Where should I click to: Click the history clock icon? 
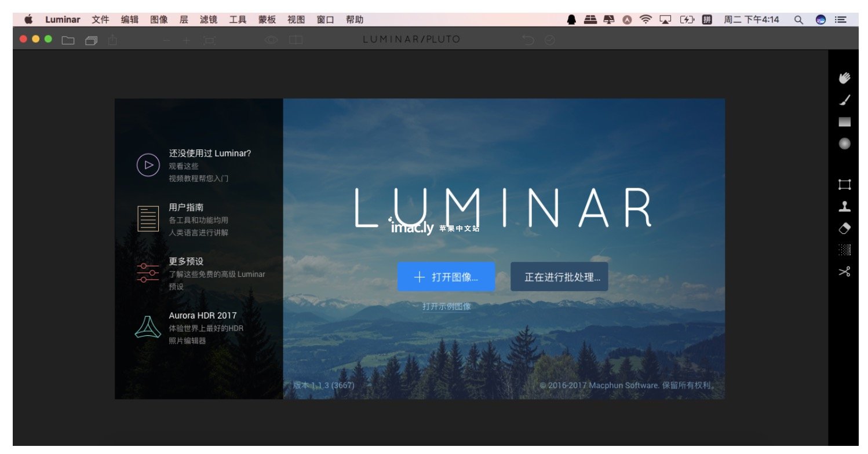(549, 39)
